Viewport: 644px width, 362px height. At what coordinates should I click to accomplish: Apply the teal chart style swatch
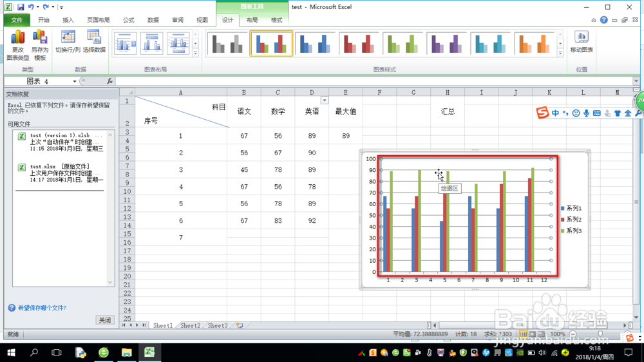[491, 44]
